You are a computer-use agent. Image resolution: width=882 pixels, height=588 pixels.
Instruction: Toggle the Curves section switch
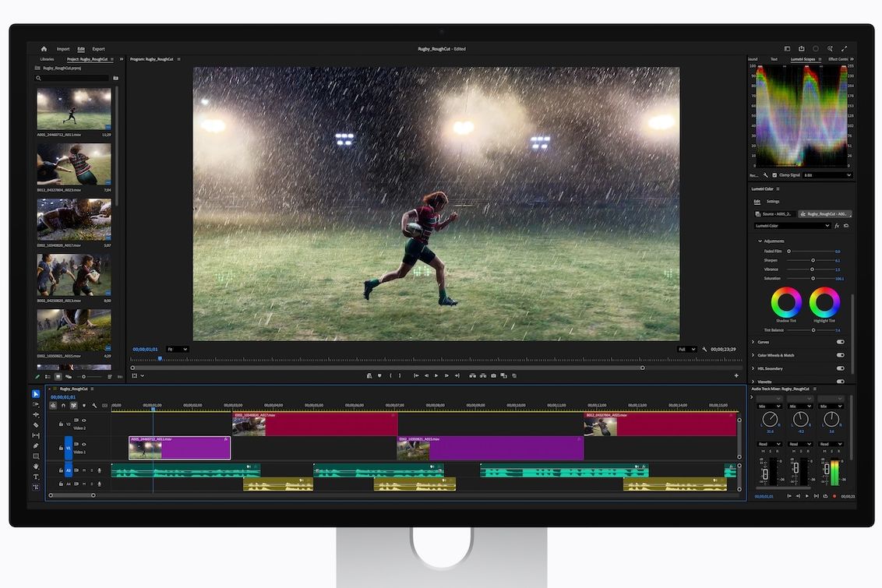tap(840, 341)
